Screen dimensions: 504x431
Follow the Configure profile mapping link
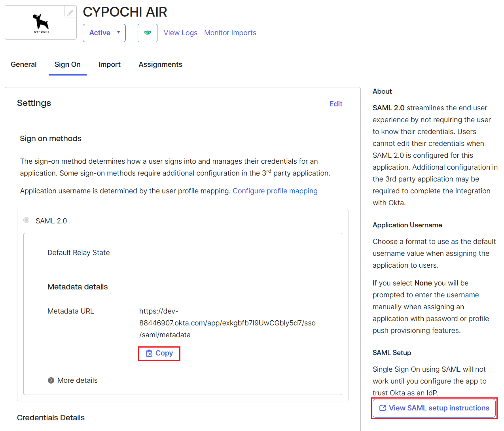coord(275,191)
